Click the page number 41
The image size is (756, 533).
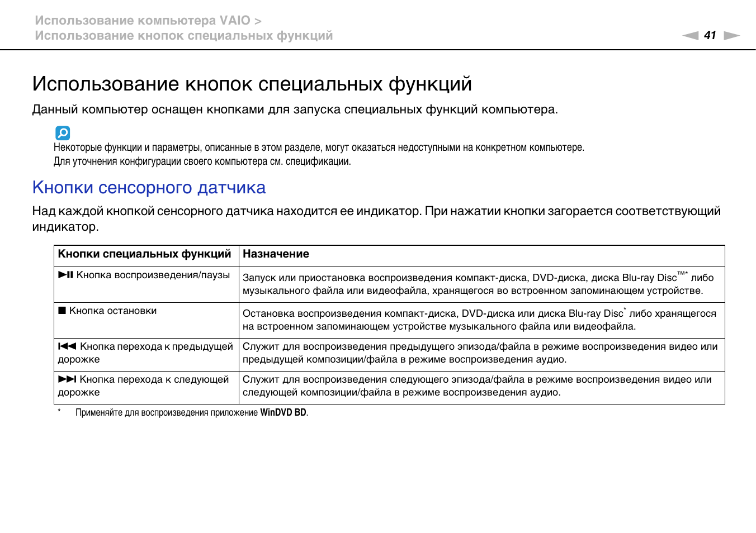click(710, 36)
